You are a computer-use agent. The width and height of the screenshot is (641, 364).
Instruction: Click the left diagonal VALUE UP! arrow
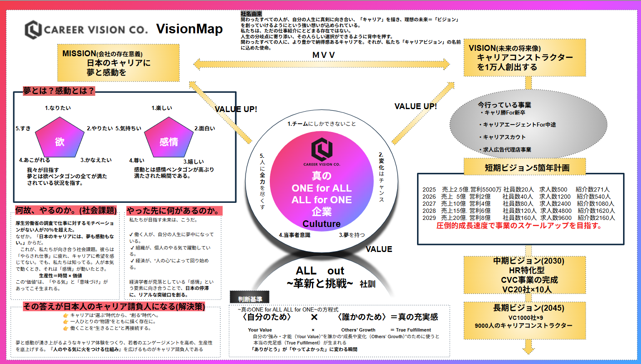(220, 112)
